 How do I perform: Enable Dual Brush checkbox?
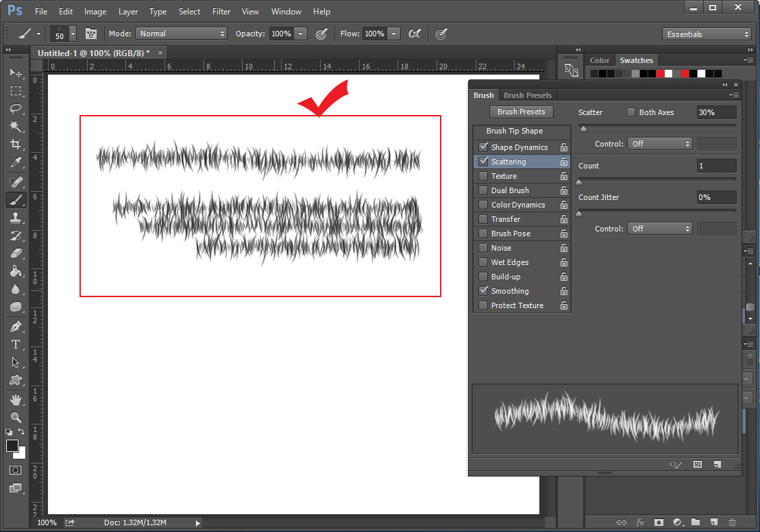483,190
